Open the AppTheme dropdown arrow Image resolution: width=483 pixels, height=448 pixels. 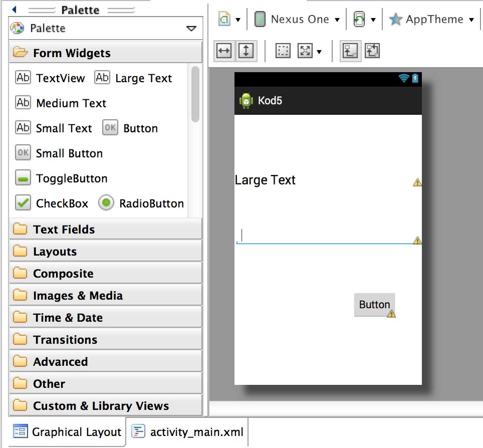(x=471, y=19)
